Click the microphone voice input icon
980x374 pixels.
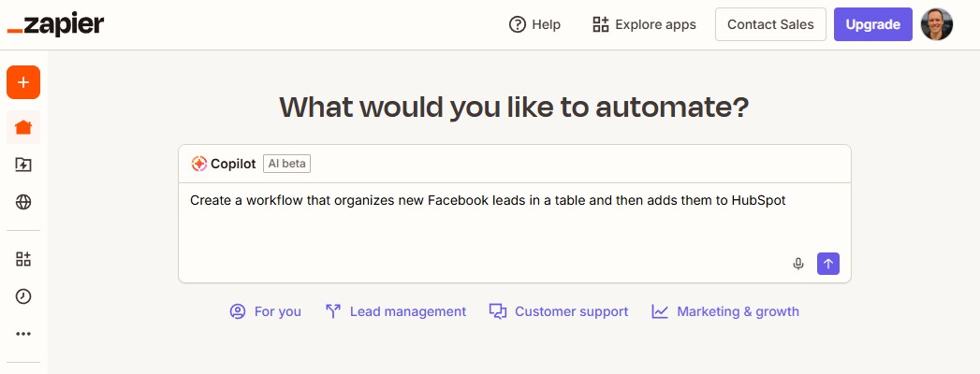pyautogui.click(x=798, y=264)
